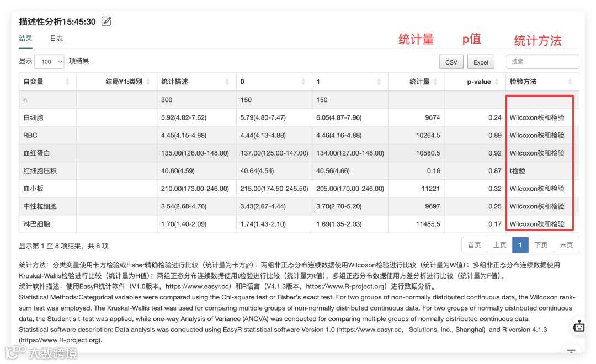Viewport: 596px width, 364px height.
Task: Click p-value 0.17 cell
Action: tap(495, 224)
